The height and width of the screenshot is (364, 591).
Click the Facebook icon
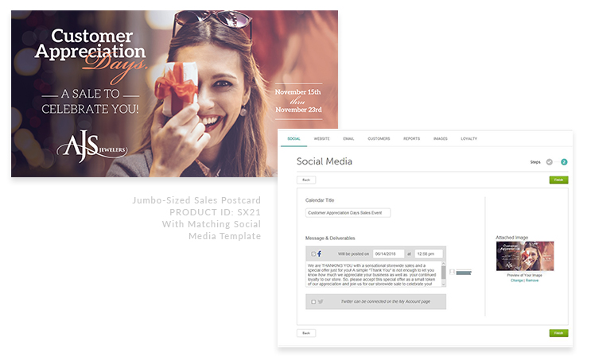point(319,254)
